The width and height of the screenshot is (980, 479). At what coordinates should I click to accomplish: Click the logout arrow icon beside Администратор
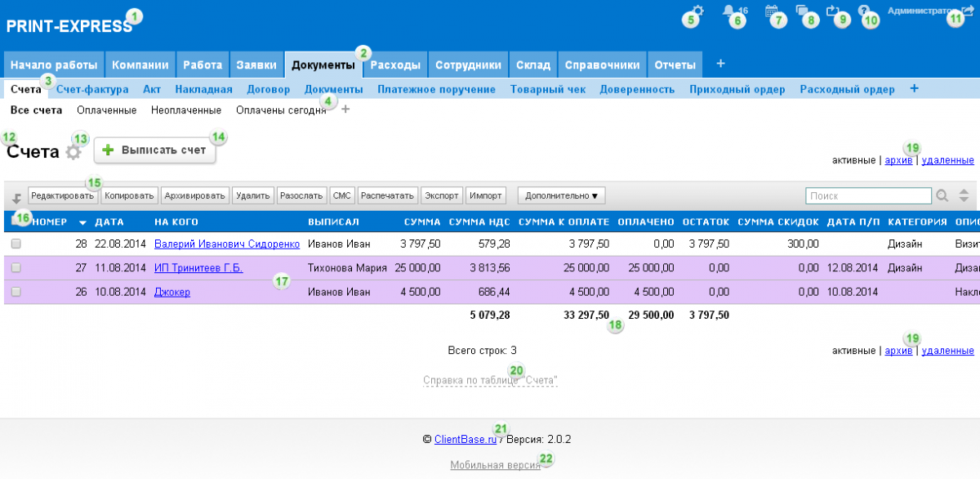point(957,11)
